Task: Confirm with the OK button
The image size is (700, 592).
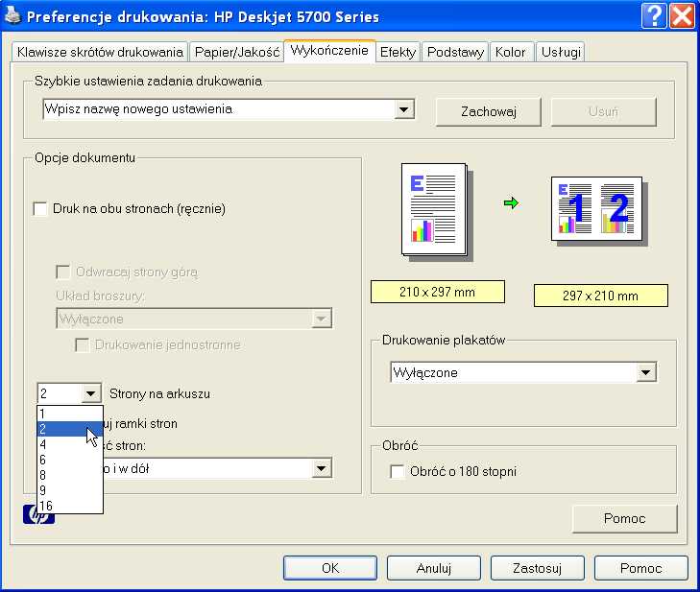Action: pyautogui.click(x=330, y=568)
